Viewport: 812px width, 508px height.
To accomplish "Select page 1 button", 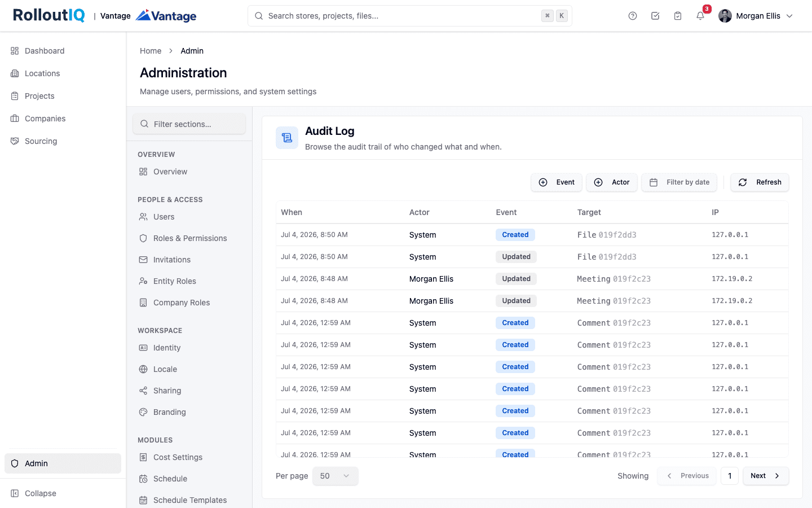I will (730, 476).
